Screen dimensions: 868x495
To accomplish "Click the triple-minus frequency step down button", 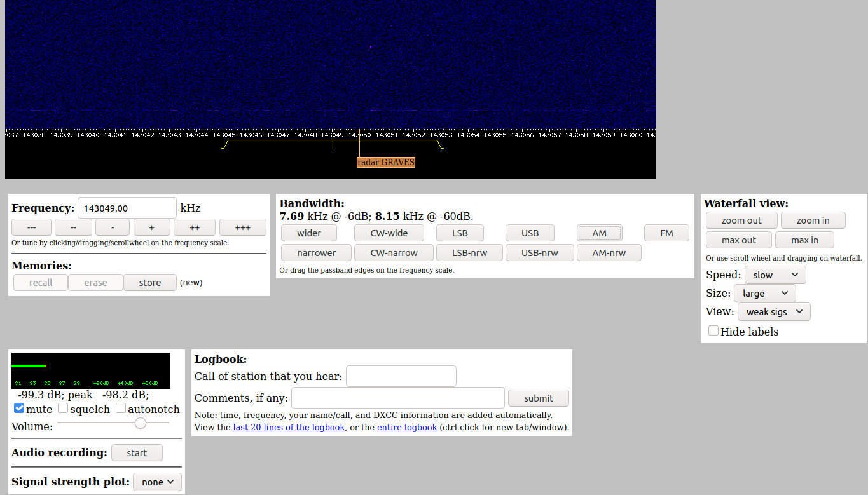I will pos(31,227).
